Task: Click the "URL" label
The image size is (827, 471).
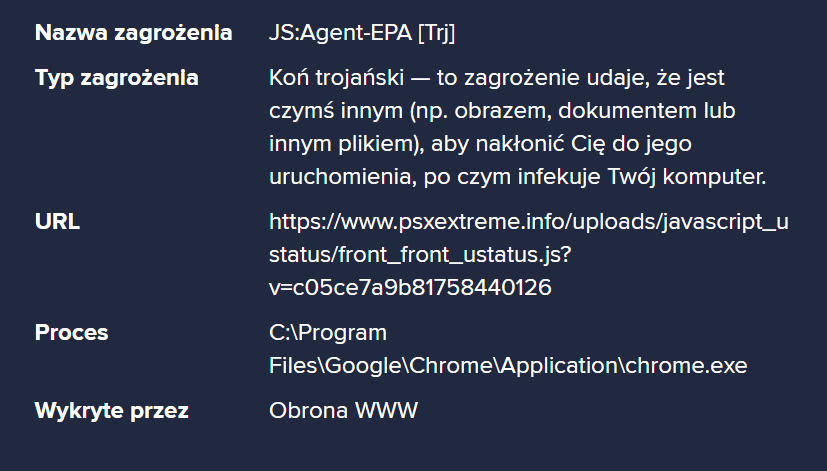Action: [x=57, y=222]
